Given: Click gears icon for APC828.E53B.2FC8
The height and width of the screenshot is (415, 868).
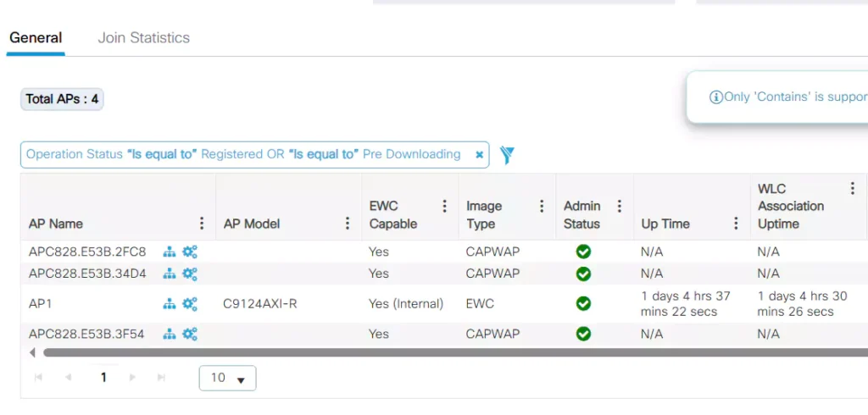Looking at the screenshot, I should [x=190, y=252].
